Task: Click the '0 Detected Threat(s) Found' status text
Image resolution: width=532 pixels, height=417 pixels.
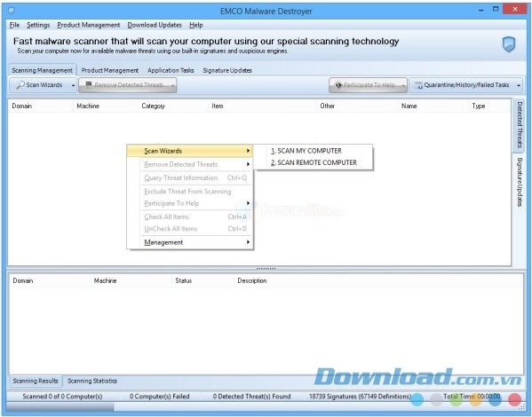Action: [x=251, y=396]
